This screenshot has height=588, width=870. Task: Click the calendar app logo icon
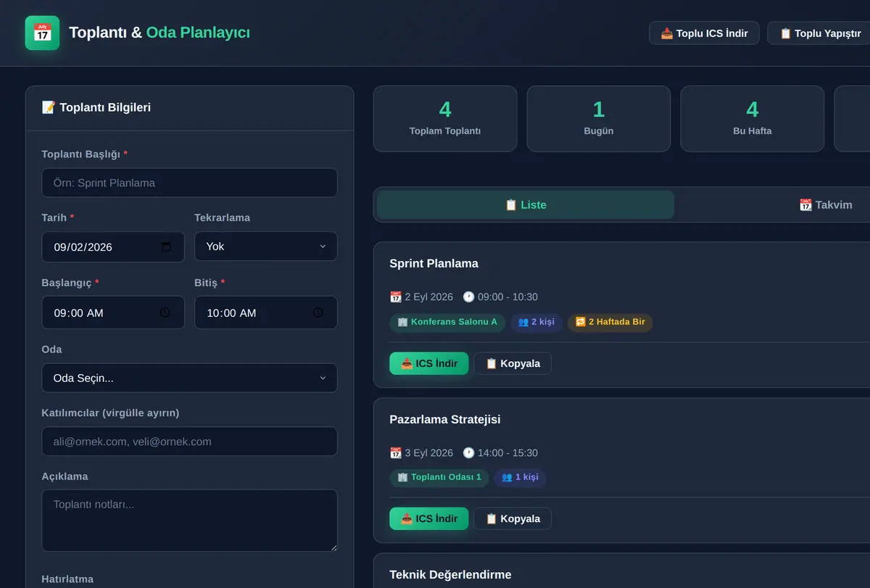click(42, 33)
